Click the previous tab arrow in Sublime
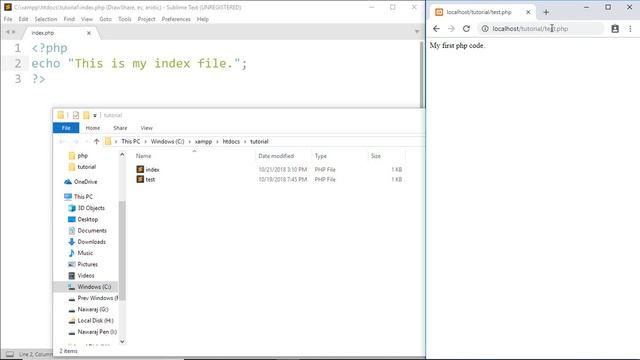This screenshot has width=640, height=360. 7,32
